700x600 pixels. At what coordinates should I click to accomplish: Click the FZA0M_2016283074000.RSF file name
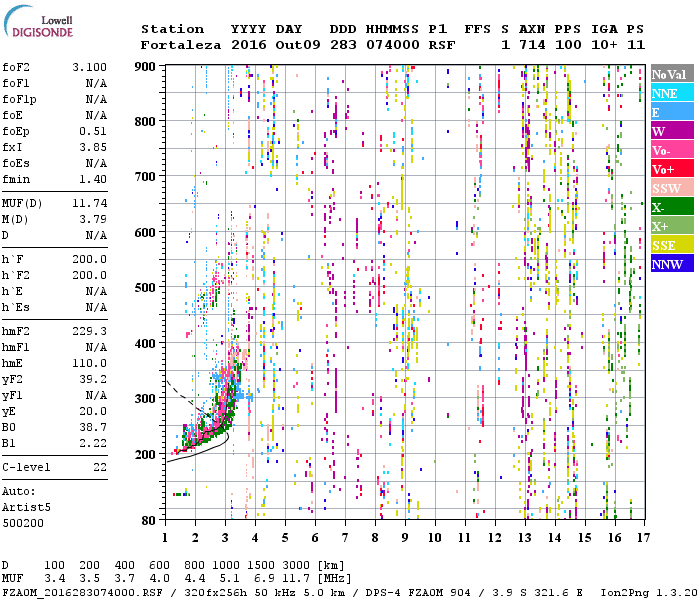(82, 593)
